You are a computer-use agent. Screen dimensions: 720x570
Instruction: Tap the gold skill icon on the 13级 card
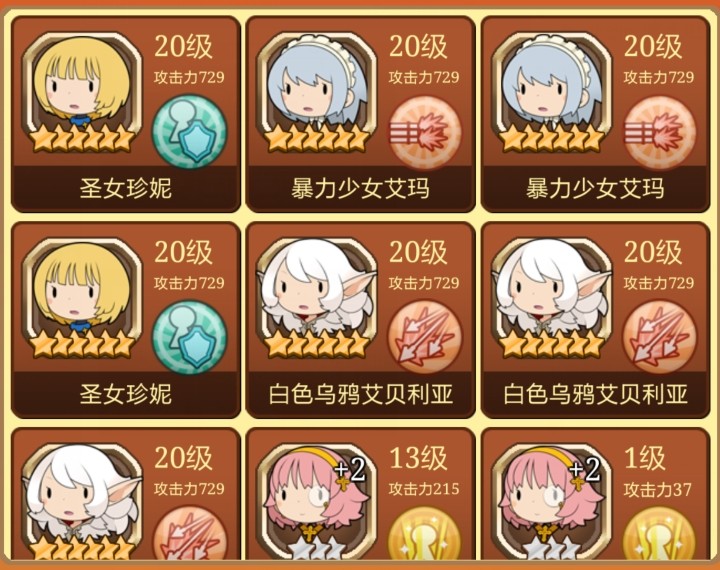424,533
